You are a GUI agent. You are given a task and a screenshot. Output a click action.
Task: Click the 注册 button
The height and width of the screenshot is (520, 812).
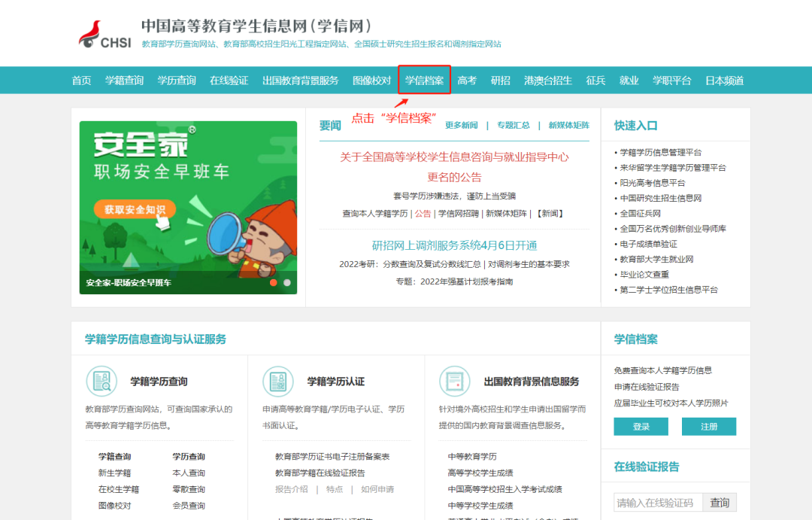click(709, 427)
